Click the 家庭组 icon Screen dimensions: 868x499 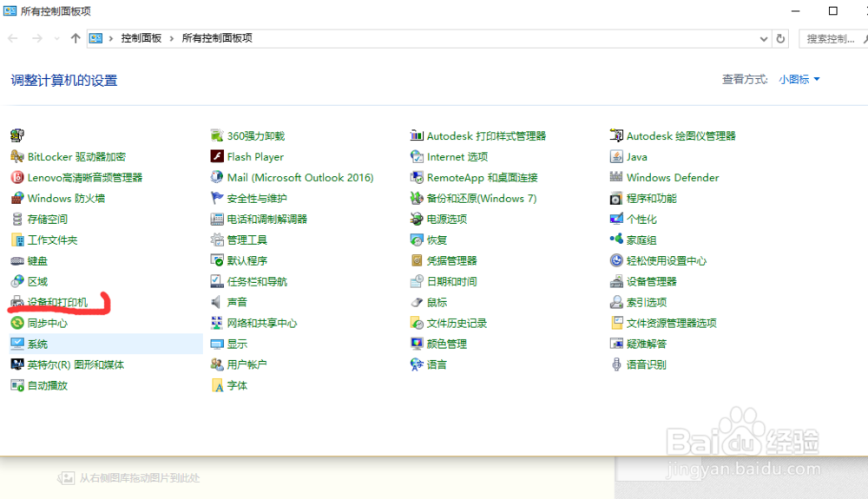pyautogui.click(x=616, y=240)
